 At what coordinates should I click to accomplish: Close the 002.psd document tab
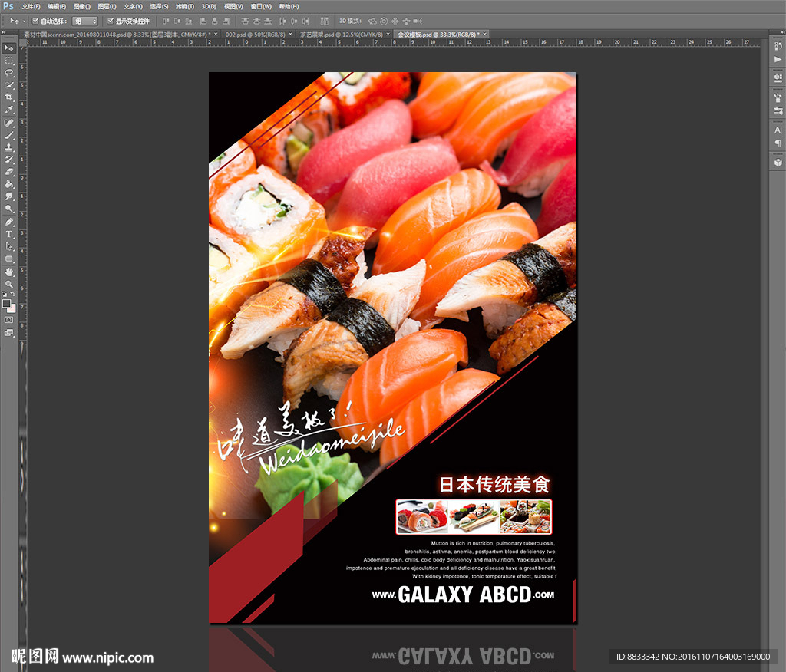(290, 35)
